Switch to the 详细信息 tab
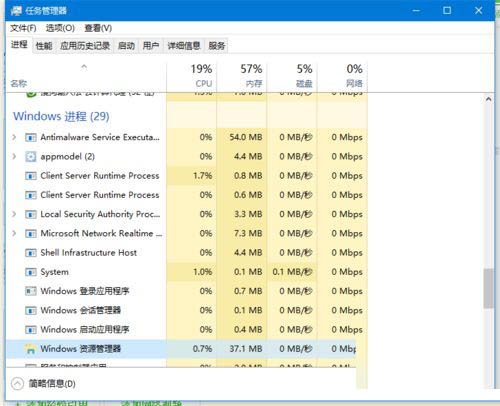500x406 pixels. (184, 46)
